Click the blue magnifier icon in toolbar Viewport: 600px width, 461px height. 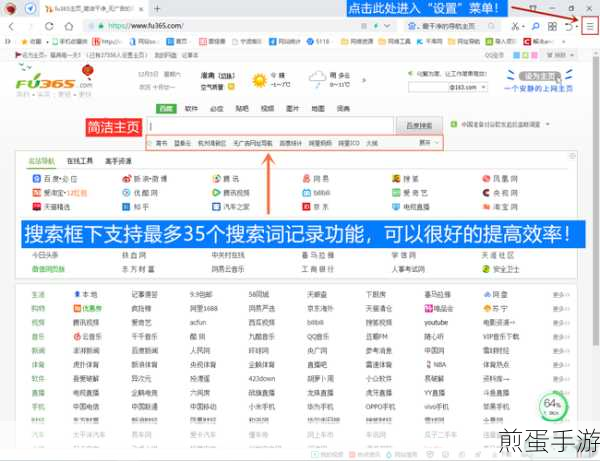pos(536,26)
